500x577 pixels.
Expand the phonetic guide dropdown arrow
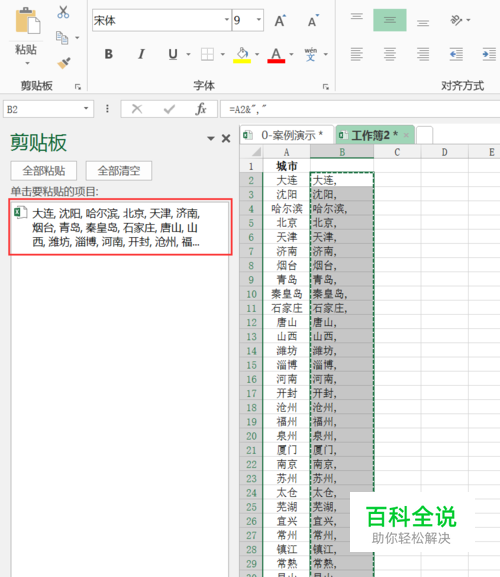(x=326, y=54)
